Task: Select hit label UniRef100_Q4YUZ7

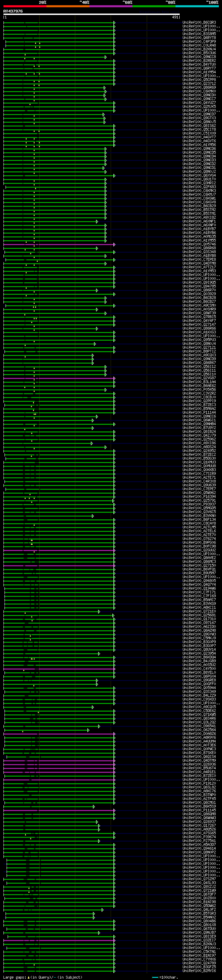Action: click(x=199, y=103)
